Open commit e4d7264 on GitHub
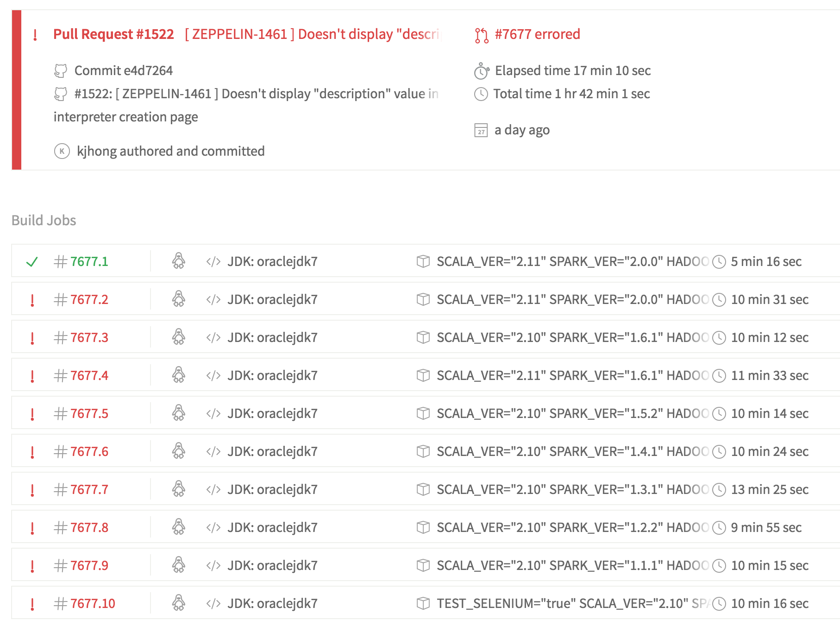This screenshot has height=633, width=840. pos(123,71)
